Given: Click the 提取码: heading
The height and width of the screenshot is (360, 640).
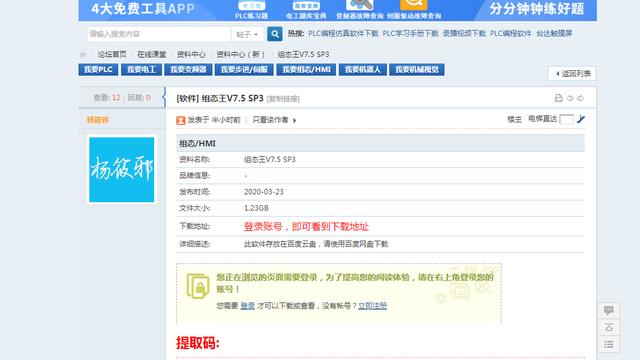Looking at the screenshot, I should click(x=198, y=343).
